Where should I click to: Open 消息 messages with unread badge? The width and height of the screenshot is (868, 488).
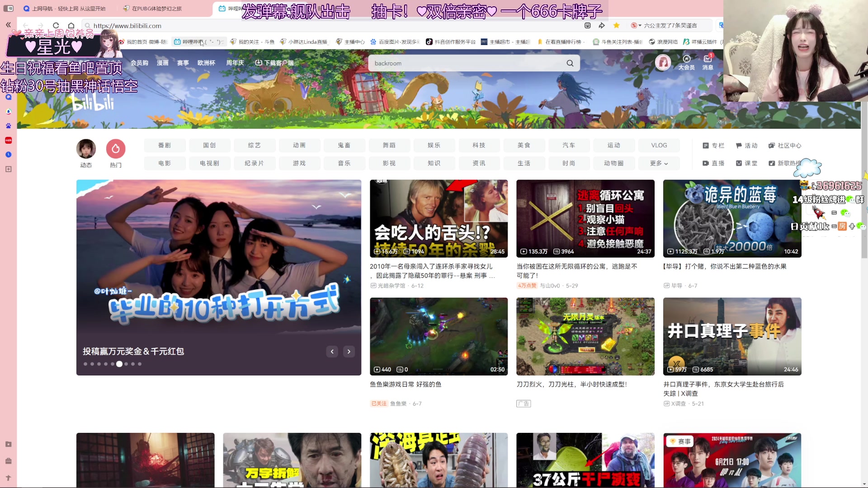point(708,62)
